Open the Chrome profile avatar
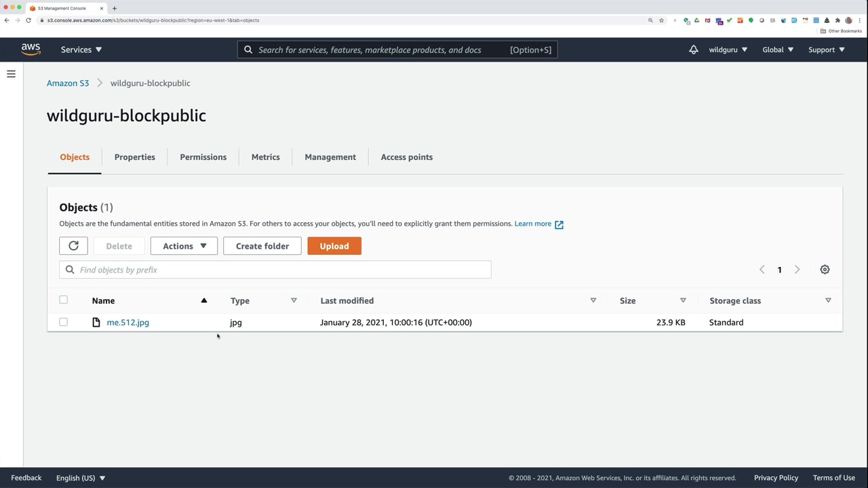Image resolution: width=868 pixels, height=488 pixels. coord(848,20)
